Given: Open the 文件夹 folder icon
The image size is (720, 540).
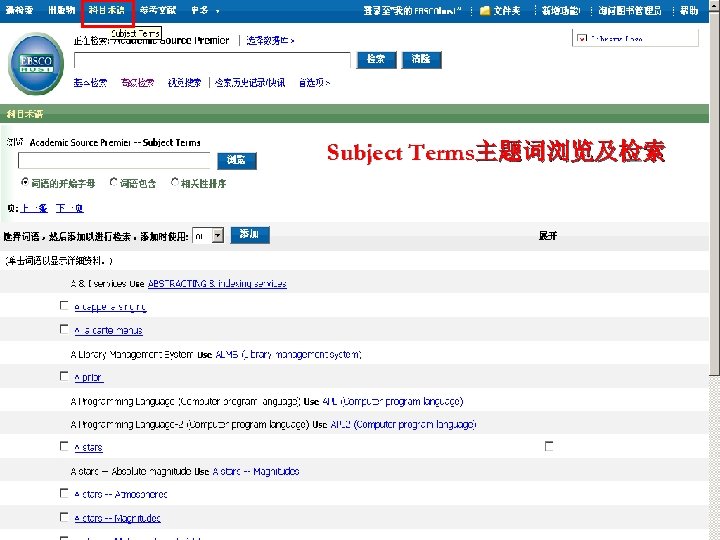Looking at the screenshot, I should [485, 11].
